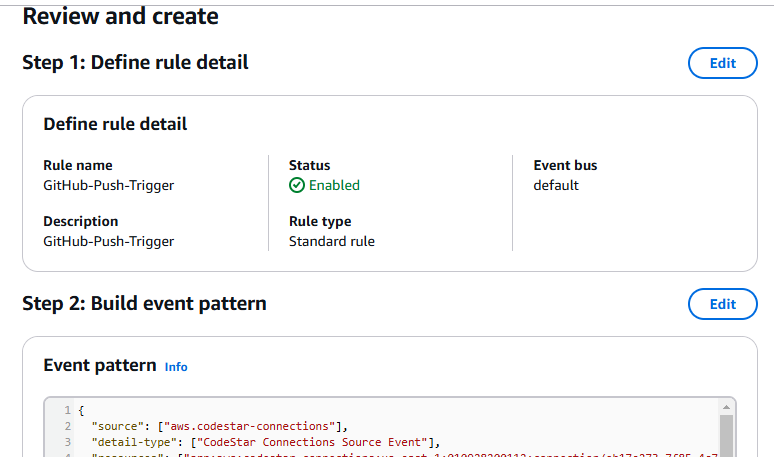Viewport: 774px width, 457px height.
Task: Click the "detail-type" line in the event pattern
Action: [x=266, y=442]
